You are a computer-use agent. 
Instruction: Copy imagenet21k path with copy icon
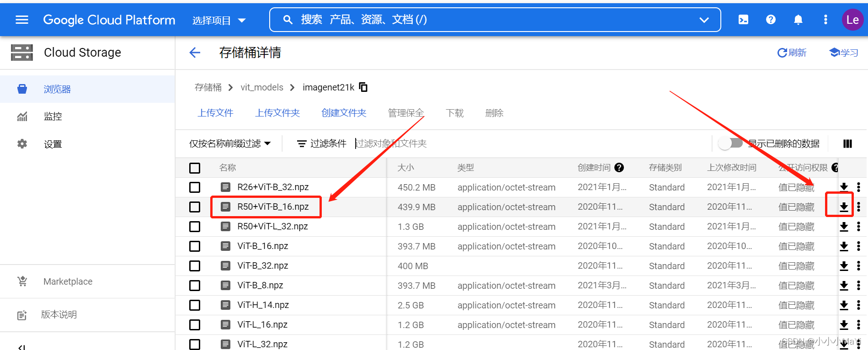point(363,87)
